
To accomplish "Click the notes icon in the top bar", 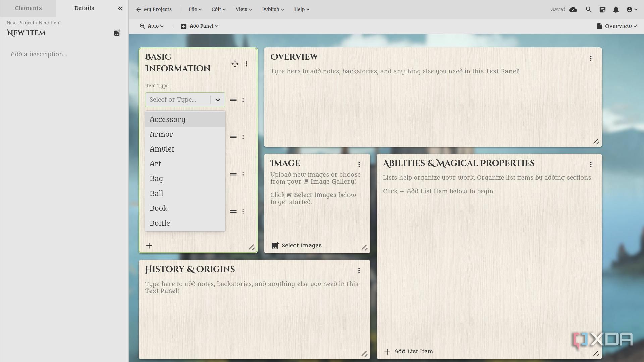I will (x=602, y=10).
